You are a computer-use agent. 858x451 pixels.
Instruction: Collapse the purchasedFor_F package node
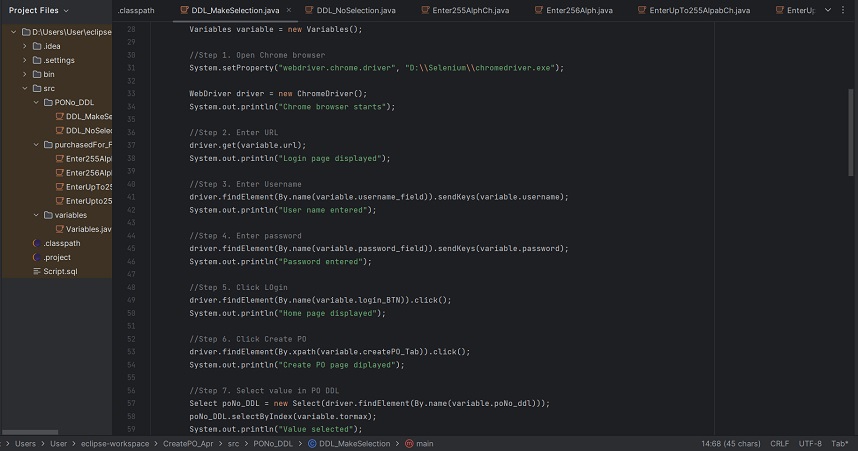pyautogui.click(x=36, y=144)
